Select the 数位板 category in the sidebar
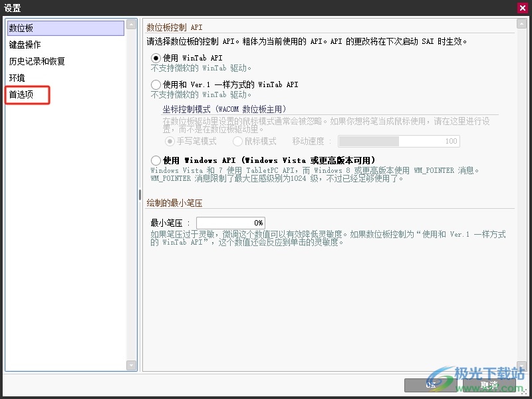This screenshot has width=532, height=399. click(66, 28)
